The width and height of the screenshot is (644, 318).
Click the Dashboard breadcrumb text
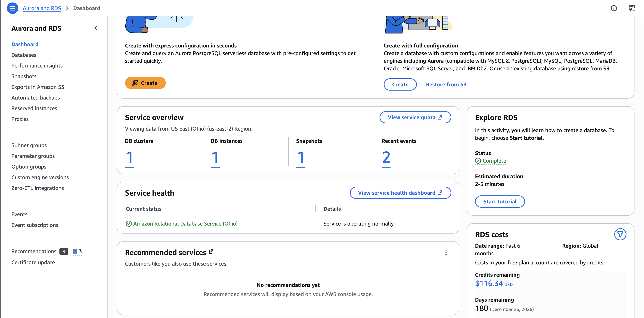[x=87, y=8]
